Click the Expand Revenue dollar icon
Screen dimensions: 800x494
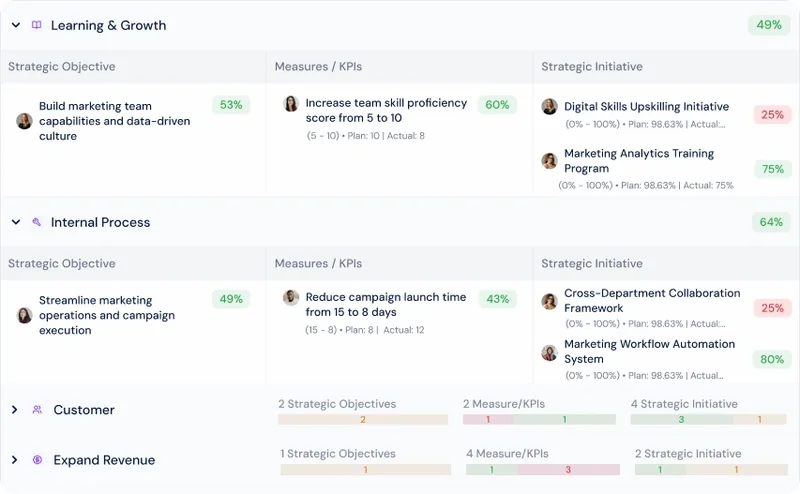(x=37, y=459)
